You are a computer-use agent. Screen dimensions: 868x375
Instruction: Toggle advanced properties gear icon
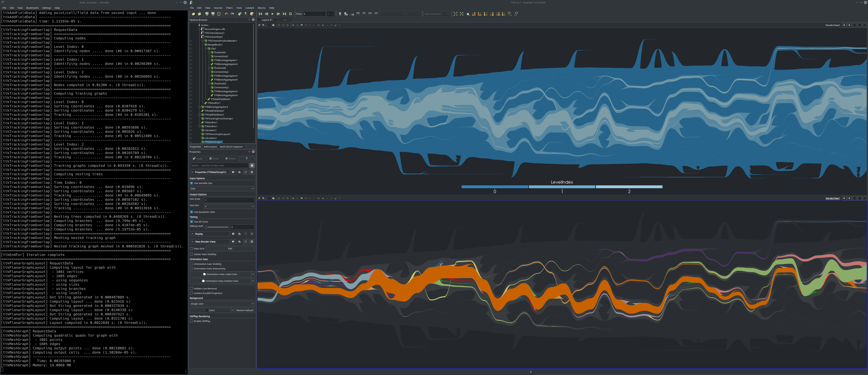coord(252,165)
